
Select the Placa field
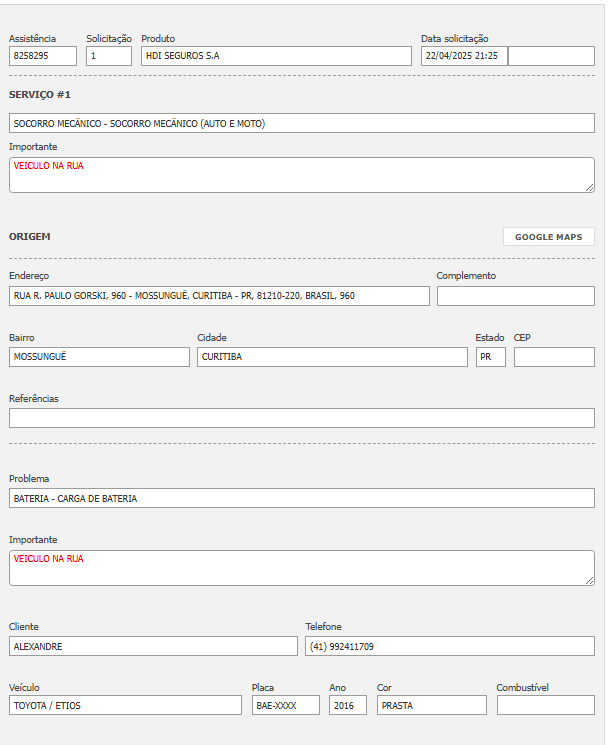click(x=285, y=705)
